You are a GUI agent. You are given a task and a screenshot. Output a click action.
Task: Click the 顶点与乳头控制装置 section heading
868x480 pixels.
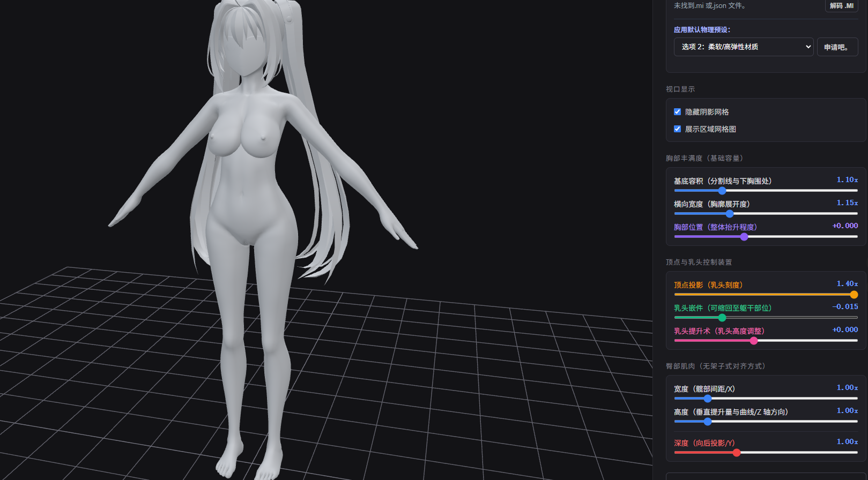pos(699,262)
